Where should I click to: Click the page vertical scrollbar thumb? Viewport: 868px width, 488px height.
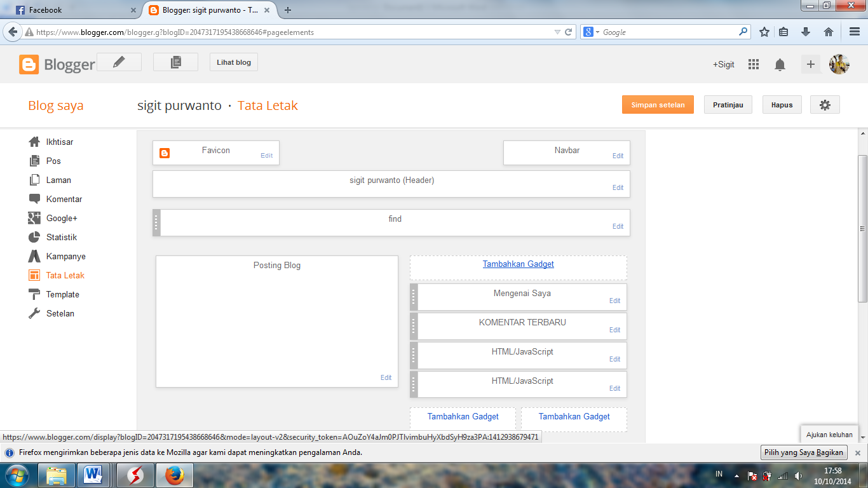pos(862,229)
